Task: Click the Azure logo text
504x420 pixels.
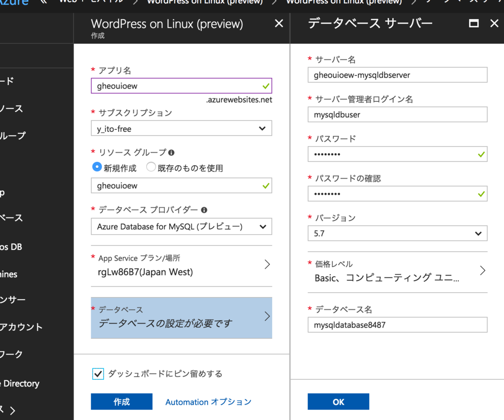Action: 14,2
